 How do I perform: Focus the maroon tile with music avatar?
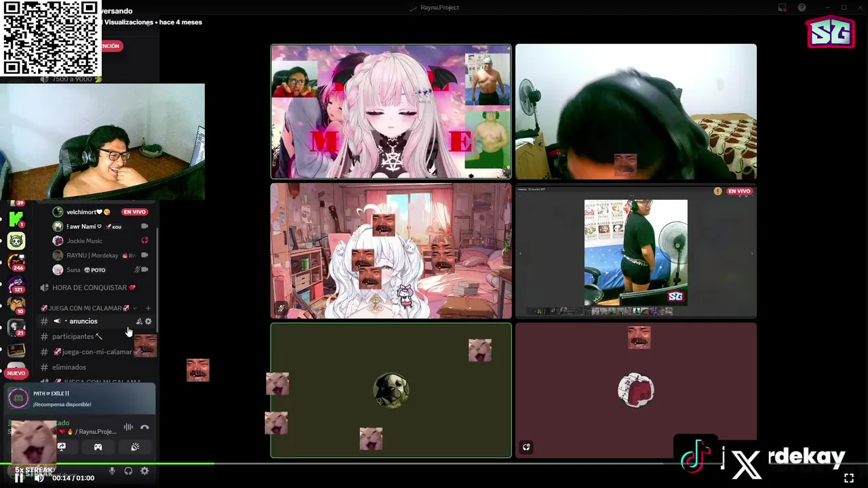[x=635, y=390]
